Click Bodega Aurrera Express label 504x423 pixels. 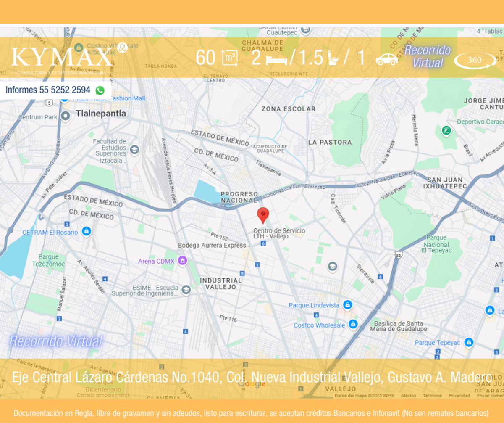tap(212, 245)
